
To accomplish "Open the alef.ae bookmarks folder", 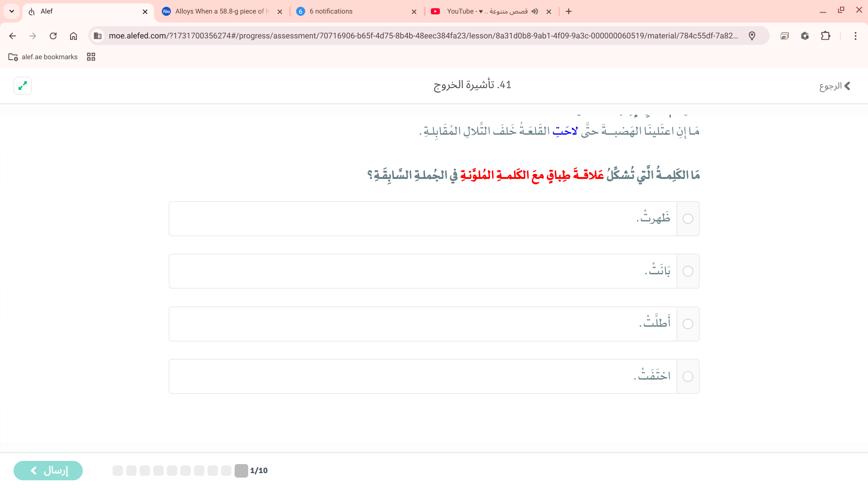I will click(x=43, y=57).
